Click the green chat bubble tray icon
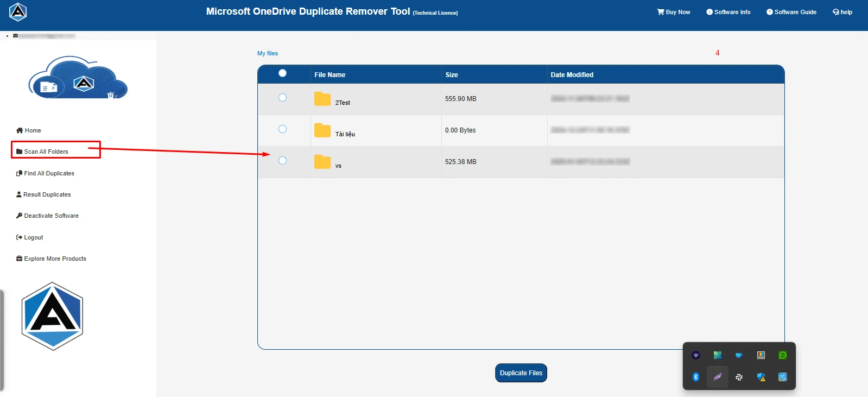 tap(783, 355)
